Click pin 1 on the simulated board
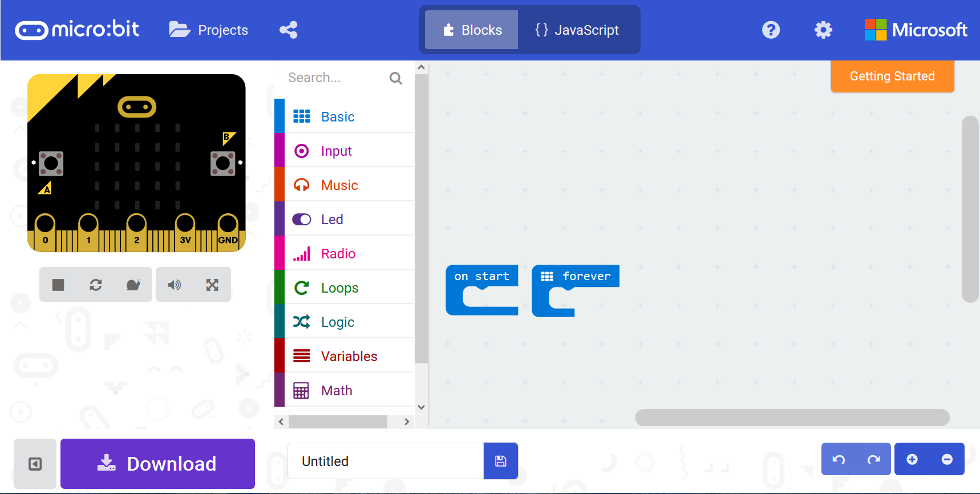 [x=88, y=232]
